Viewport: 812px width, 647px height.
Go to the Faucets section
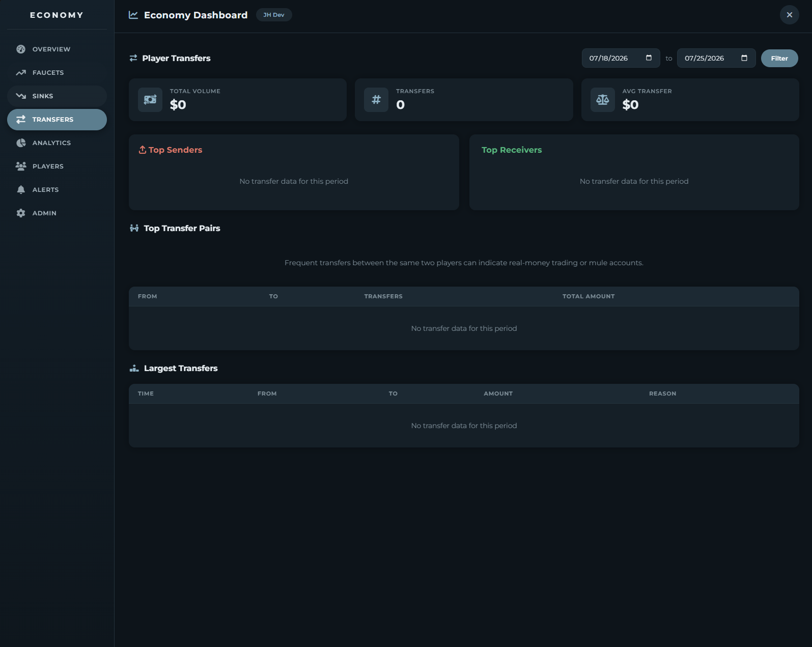57,73
